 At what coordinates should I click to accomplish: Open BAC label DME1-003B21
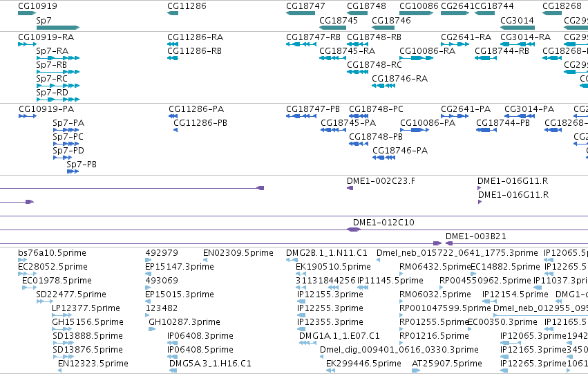click(x=476, y=236)
